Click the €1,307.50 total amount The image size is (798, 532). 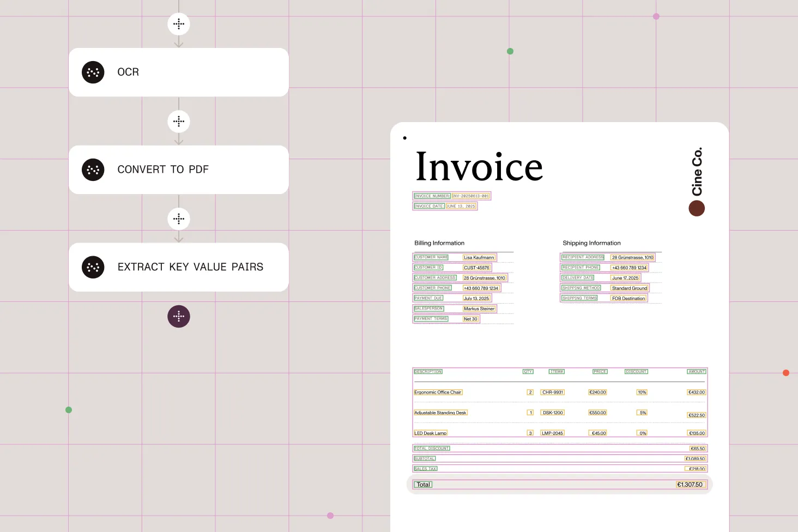[690, 485]
